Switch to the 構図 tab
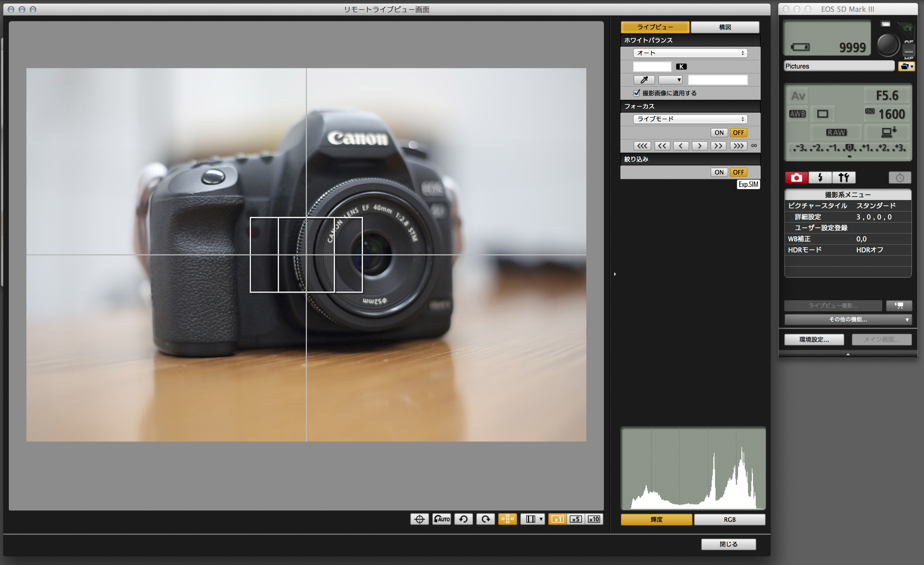The height and width of the screenshot is (565, 924). click(725, 28)
